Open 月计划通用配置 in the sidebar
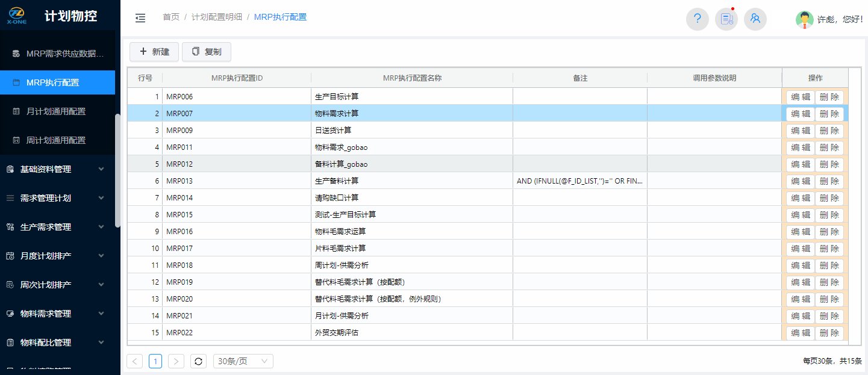The height and width of the screenshot is (375, 868). tap(56, 111)
